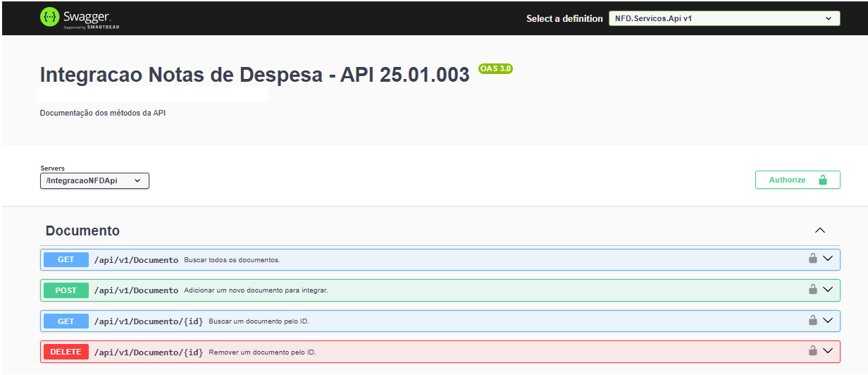Click lock icon on DELETE Documento row
This screenshot has width=868, height=375.
(812, 350)
